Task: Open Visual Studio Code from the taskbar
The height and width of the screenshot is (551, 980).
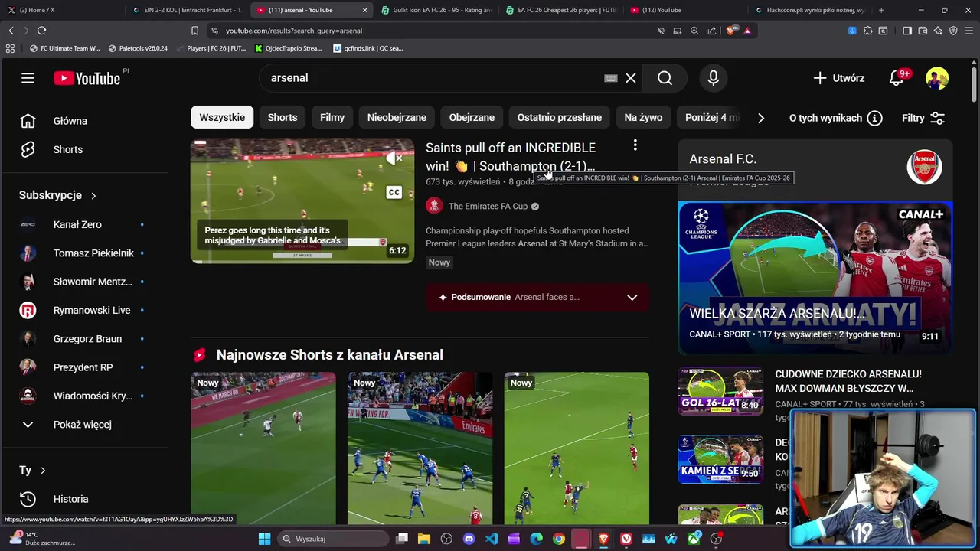Action: coord(492,539)
